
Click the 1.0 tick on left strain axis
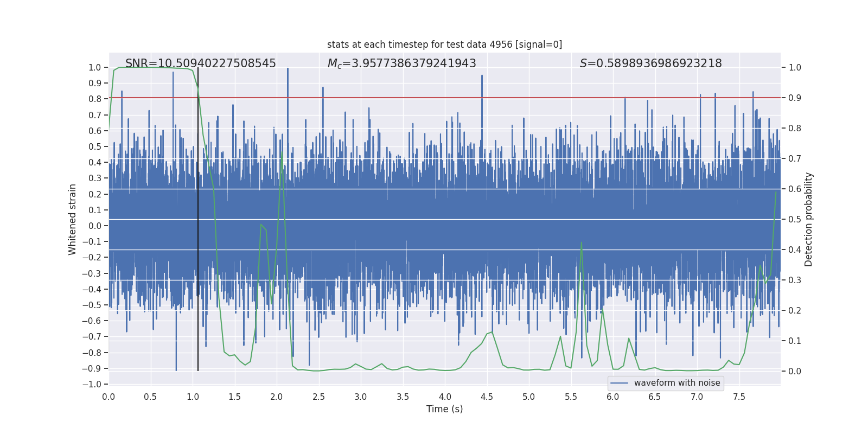[95, 67]
